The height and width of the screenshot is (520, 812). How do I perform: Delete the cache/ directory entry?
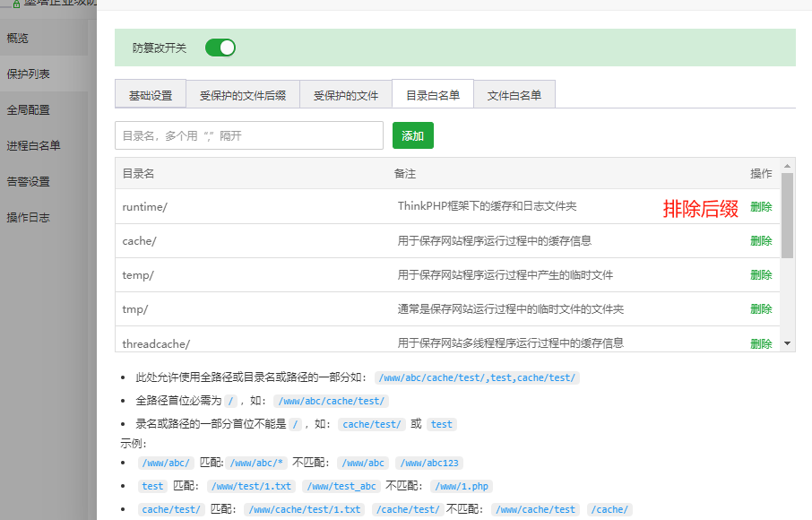click(761, 241)
